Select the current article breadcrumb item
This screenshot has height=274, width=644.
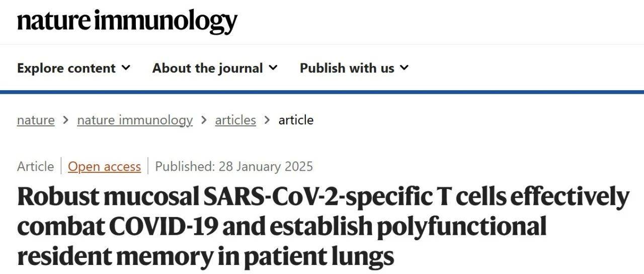[x=296, y=120]
